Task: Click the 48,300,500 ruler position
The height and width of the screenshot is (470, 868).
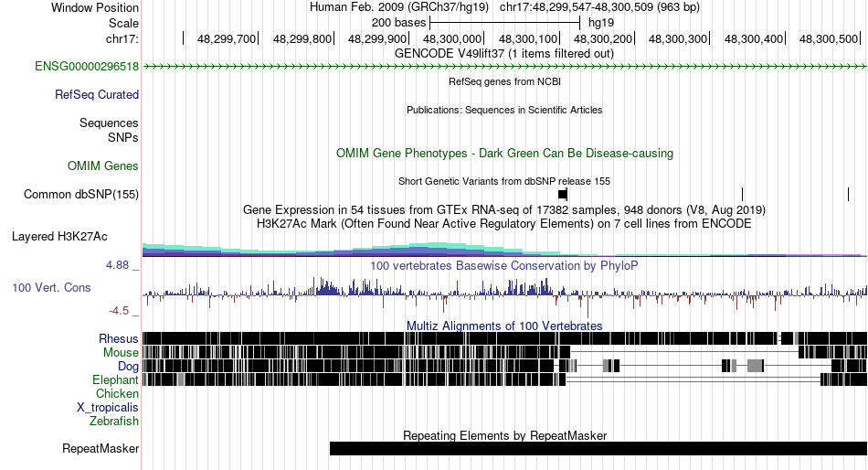Action: pos(829,38)
